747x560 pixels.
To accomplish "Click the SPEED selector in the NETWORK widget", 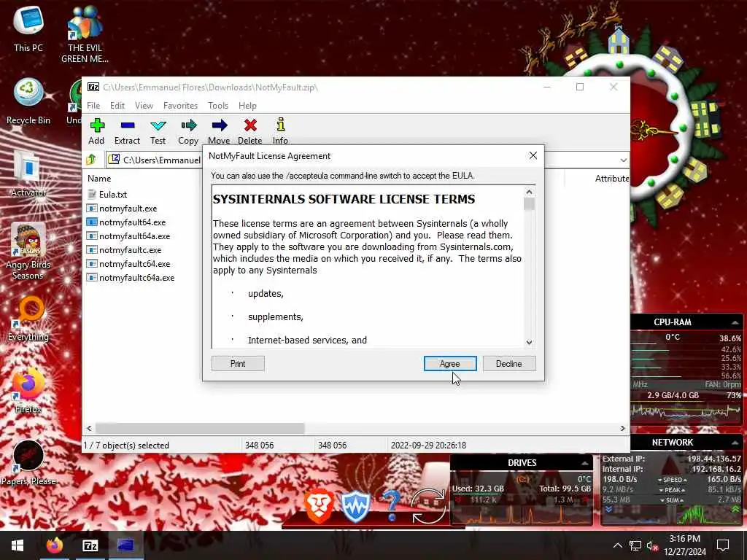I will coord(672,480).
